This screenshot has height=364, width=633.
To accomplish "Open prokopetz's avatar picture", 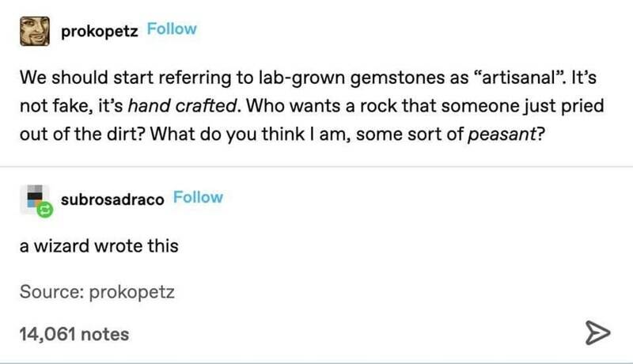I will (x=34, y=31).
